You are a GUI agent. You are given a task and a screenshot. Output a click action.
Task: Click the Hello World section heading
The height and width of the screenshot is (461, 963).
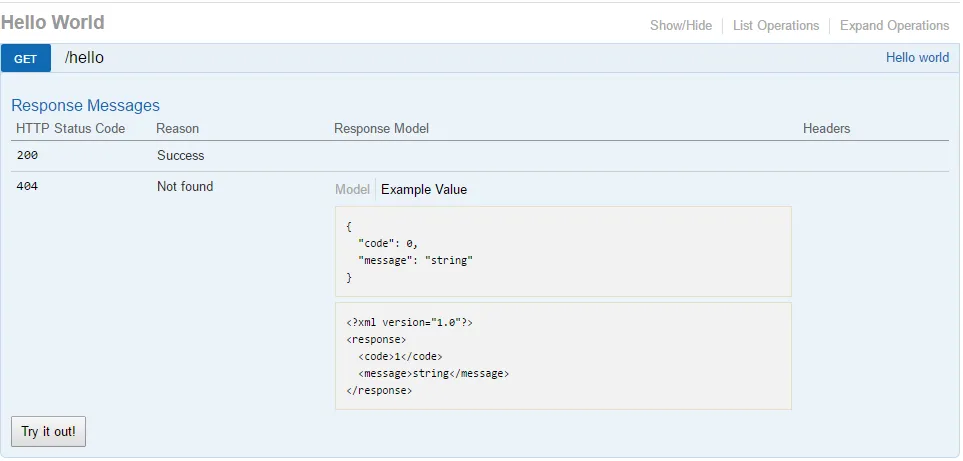(x=52, y=22)
